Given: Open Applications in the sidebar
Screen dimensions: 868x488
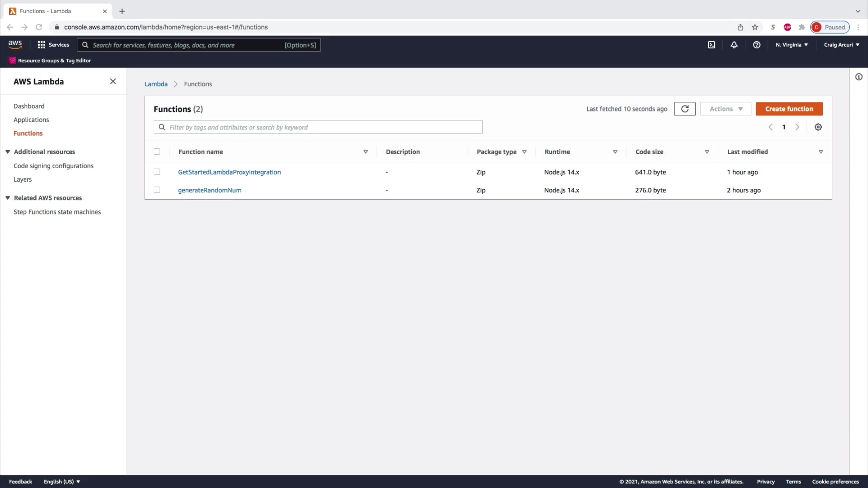Looking at the screenshot, I should [31, 119].
